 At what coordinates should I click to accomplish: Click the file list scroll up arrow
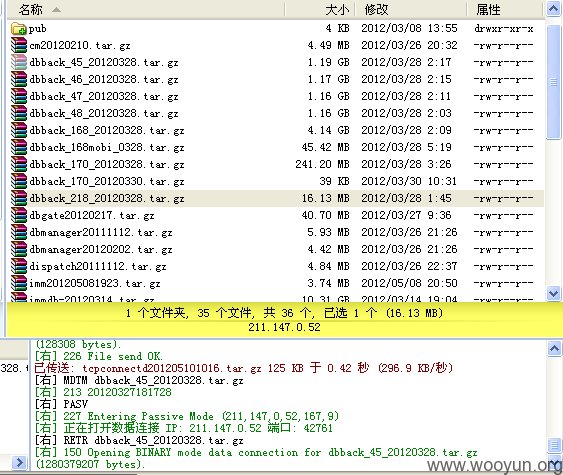click(553, 9)
